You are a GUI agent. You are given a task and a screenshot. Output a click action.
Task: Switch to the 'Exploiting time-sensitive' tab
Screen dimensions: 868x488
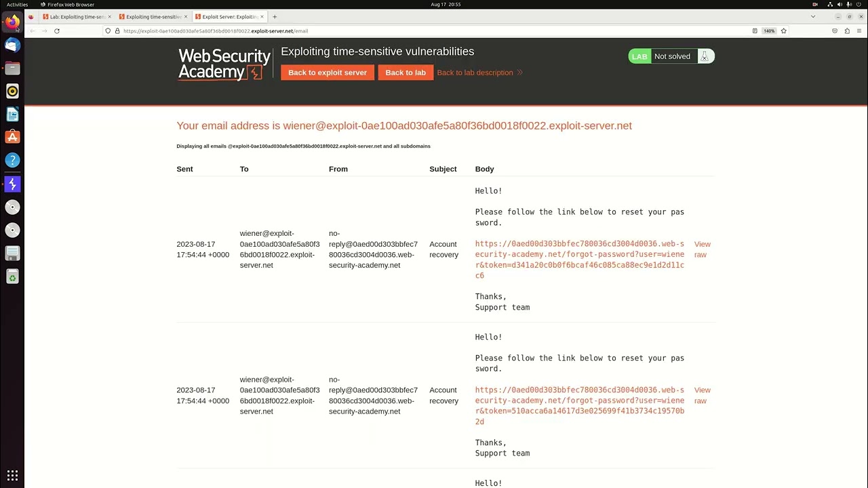(152, 16)
